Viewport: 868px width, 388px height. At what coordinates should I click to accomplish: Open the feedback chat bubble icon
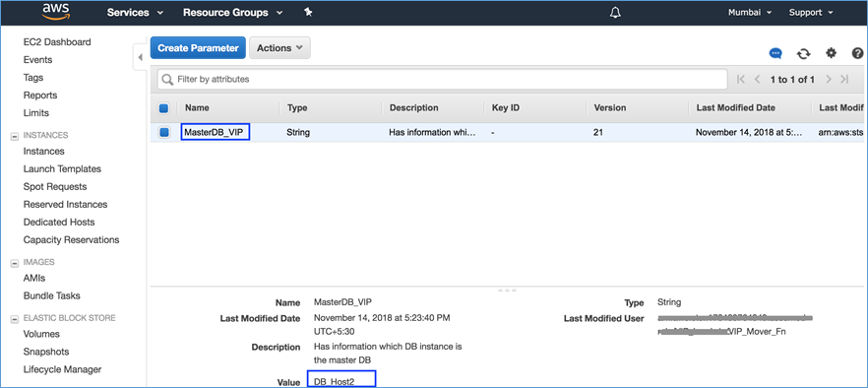[x=775, y=53]
